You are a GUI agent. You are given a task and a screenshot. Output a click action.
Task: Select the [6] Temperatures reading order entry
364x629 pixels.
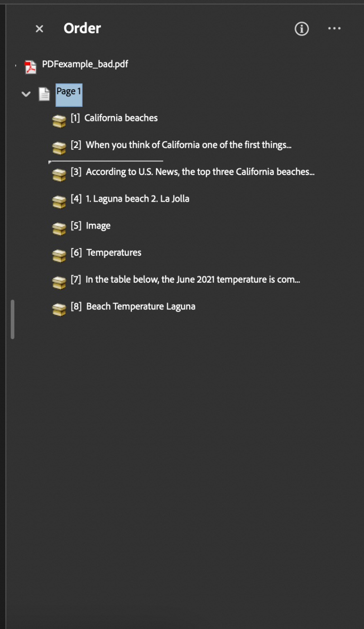click(113, 252)
